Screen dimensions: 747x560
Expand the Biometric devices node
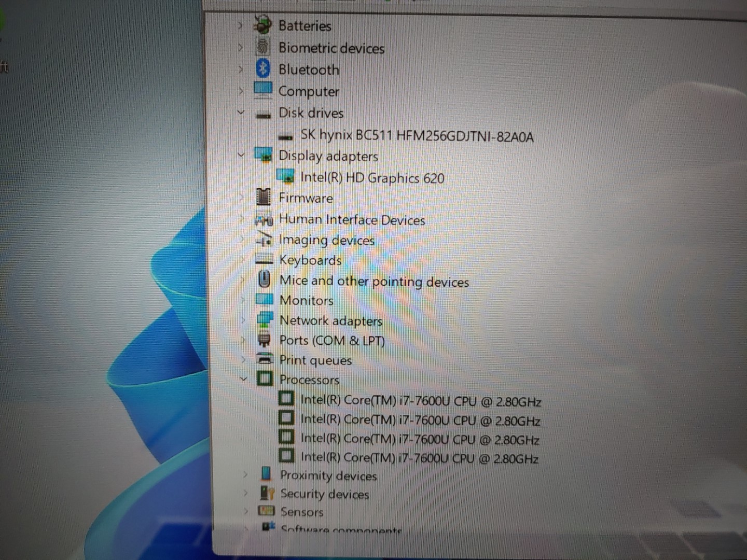pos(240,47)
